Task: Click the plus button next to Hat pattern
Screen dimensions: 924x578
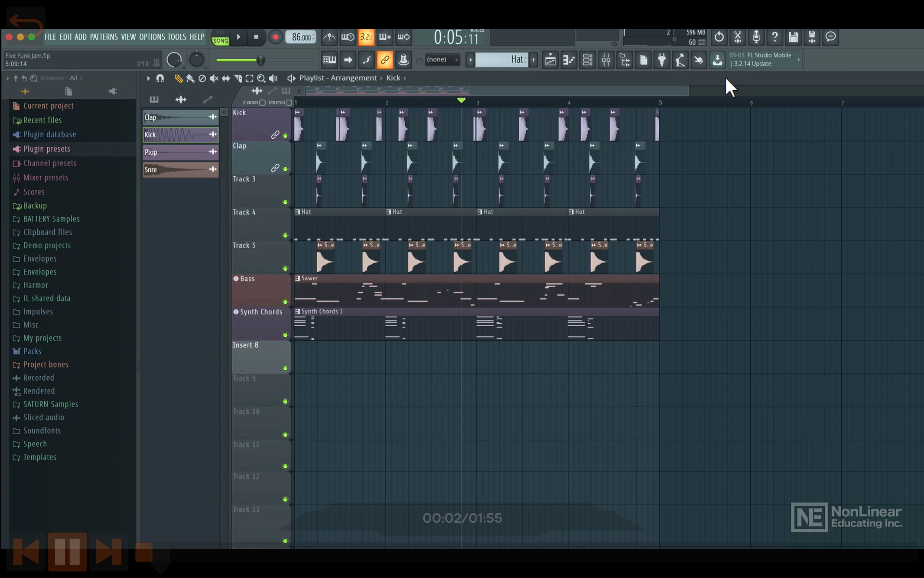Action: tap(533, 60)
